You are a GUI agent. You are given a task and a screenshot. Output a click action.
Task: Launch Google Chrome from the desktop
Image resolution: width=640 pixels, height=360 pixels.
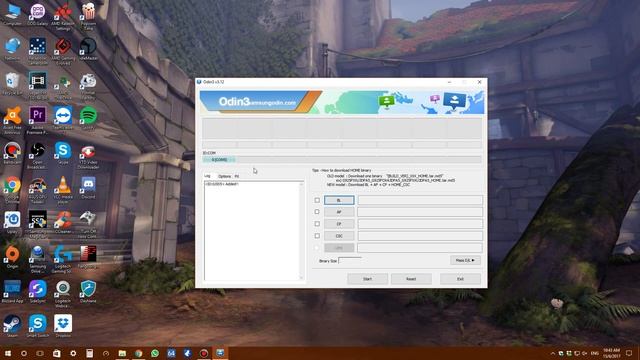(12, 190)
